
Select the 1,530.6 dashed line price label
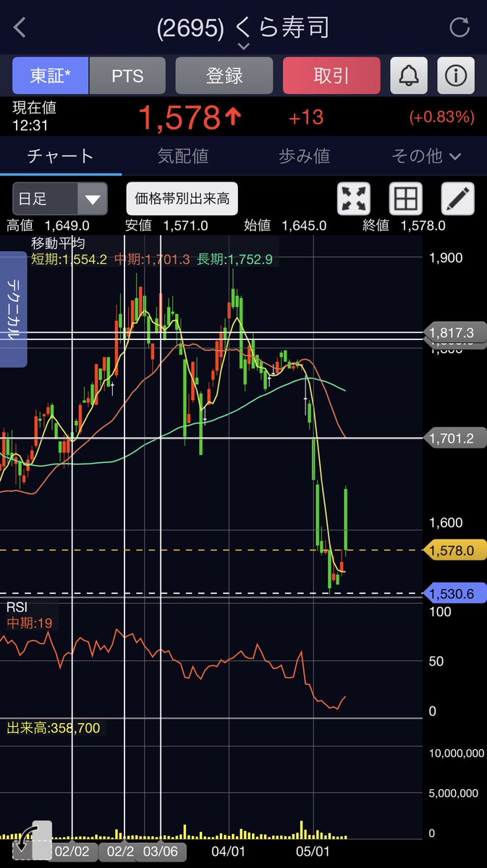(455, 594)
